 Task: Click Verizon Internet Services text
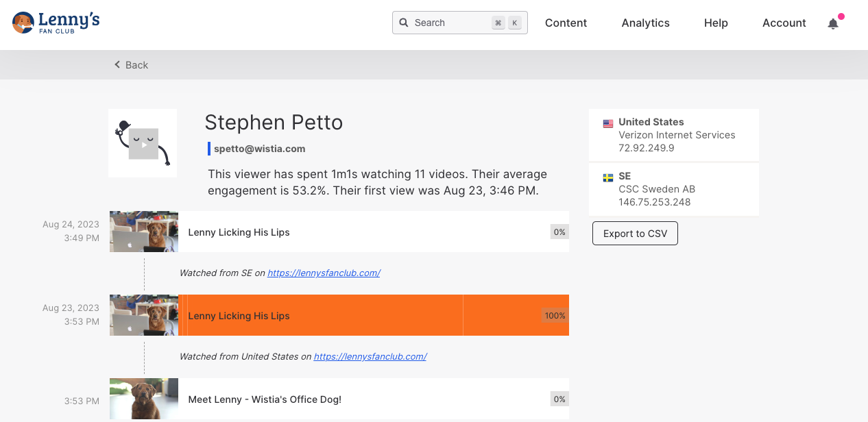coord(677,135)
